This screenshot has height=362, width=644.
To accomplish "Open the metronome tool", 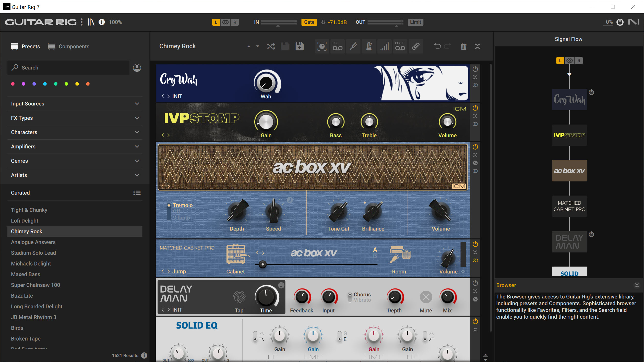I will click(x=369, y=46).
